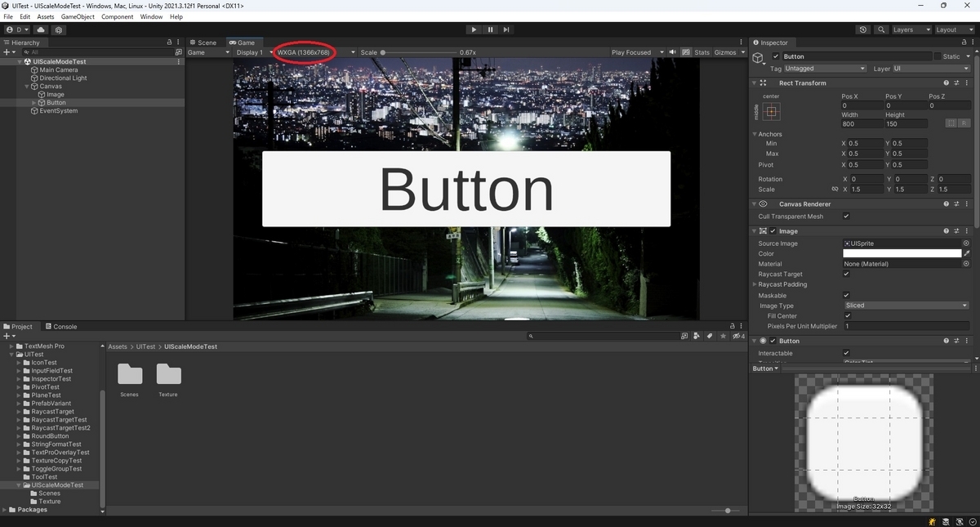Viewport: 980px width, 527px height.
Task: Switch to the Console tab
Action: (60, 326)
